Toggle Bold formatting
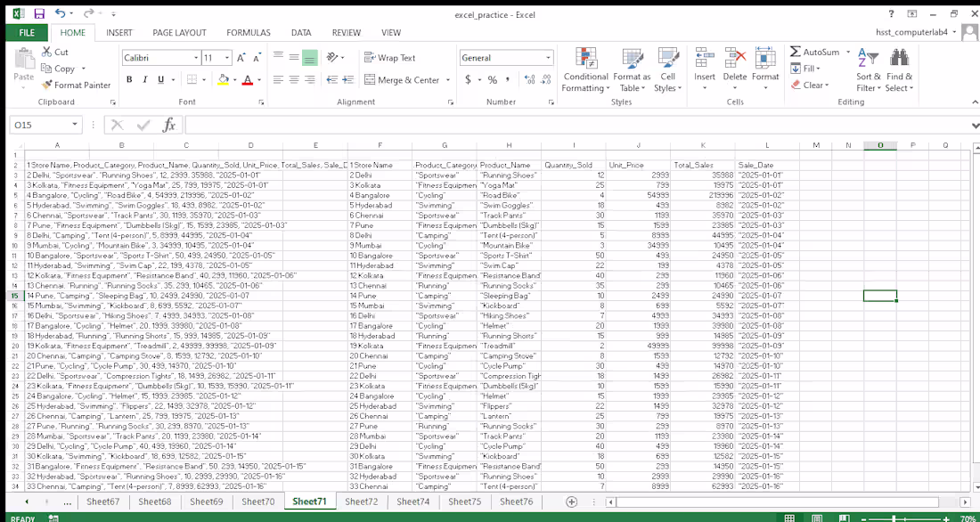This screenshot has height=522, width=980. click(x=129, y=79)
